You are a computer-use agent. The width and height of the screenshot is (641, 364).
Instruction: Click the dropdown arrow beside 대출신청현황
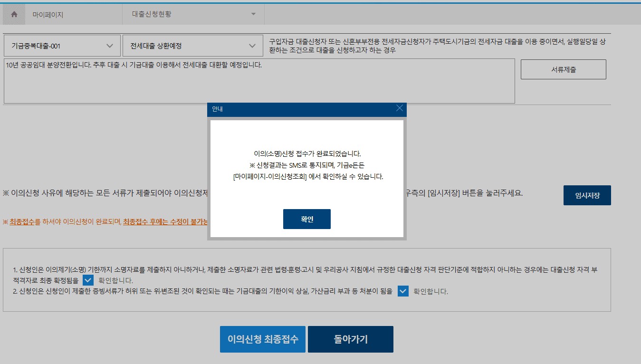coord(254,14)
